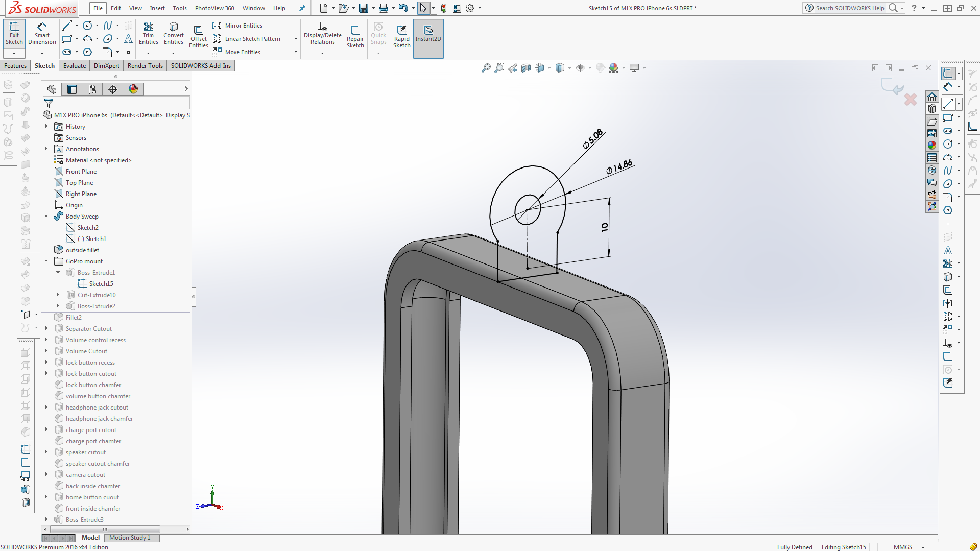Click the Search SOLIDWORKS Help field

pyautogui.click(x=849, y=8)
